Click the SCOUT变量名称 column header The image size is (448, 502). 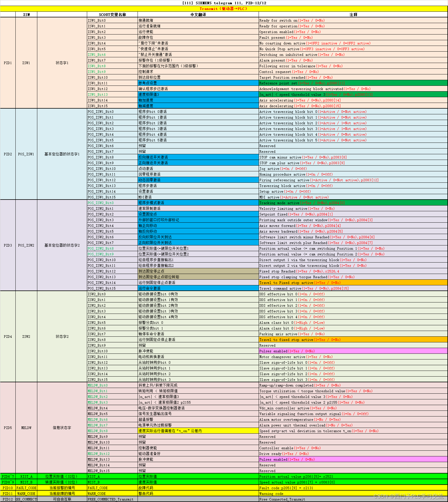click(112, 15)
